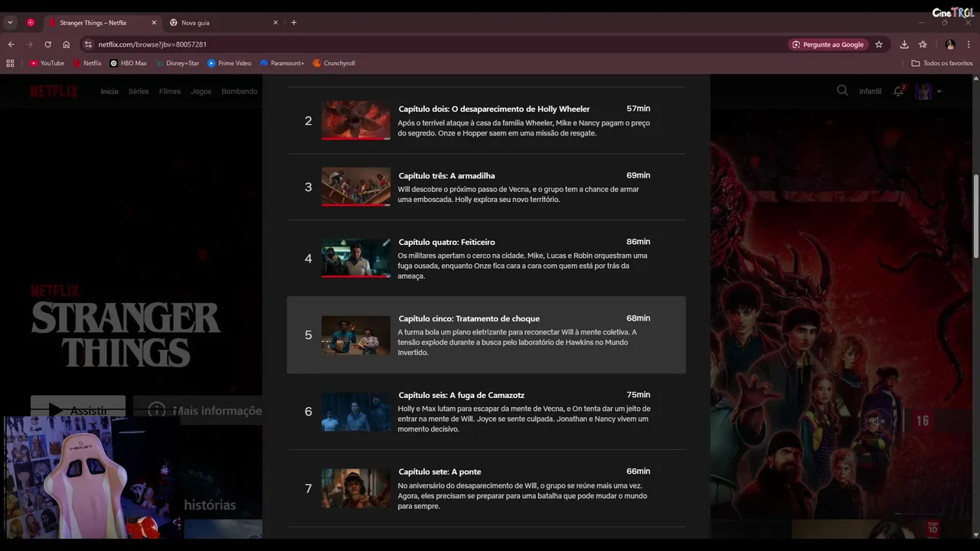Click title Capítulo sete: A ponte
The width and height of the screenshot is (980, 551).
click(439, 472)
